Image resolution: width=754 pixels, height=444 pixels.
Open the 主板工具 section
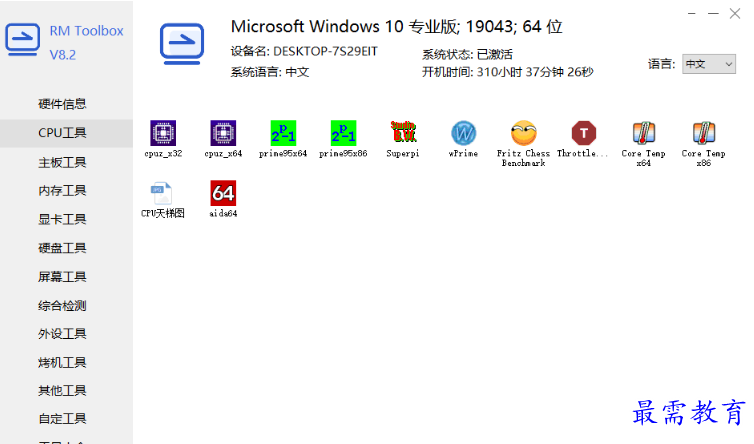pyautogui.click(x=62, y=163)
